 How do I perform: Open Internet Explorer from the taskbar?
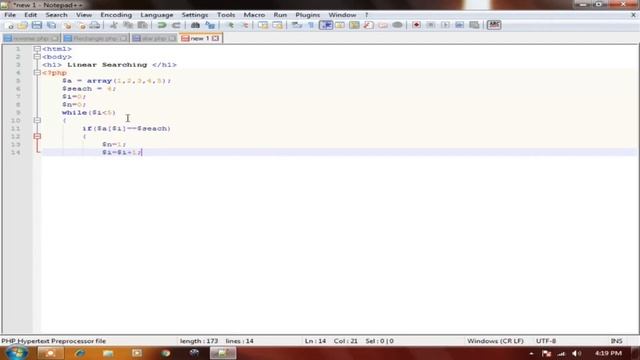(80, 353)
